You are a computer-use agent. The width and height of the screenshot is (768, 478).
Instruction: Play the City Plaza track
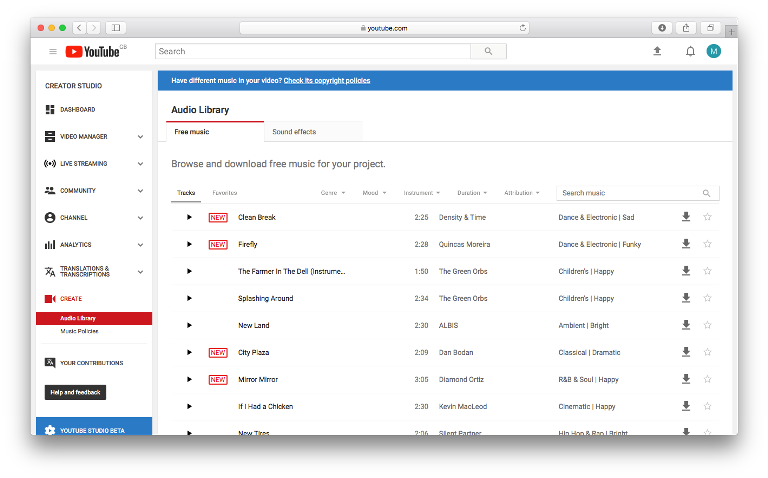click(x=189, y=352)
